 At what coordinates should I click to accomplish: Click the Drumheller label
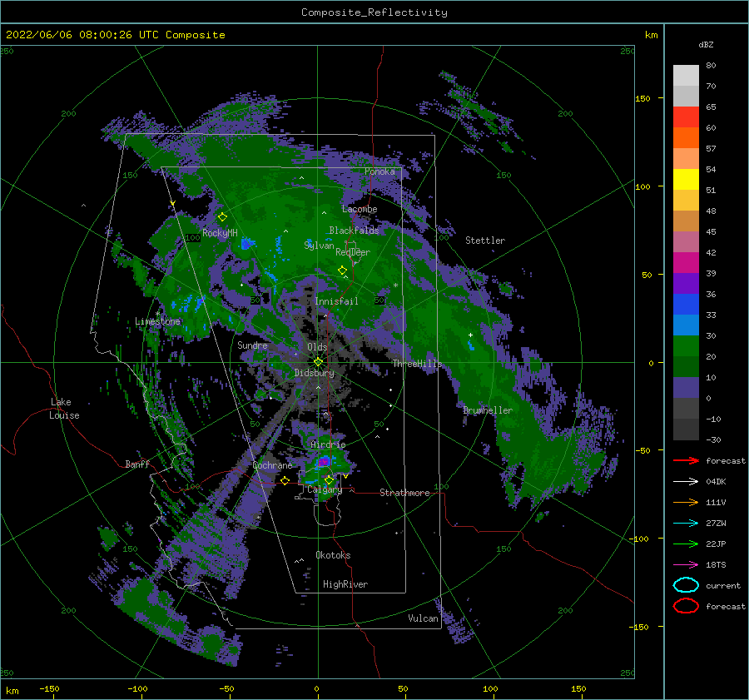[x=487, y=410]
